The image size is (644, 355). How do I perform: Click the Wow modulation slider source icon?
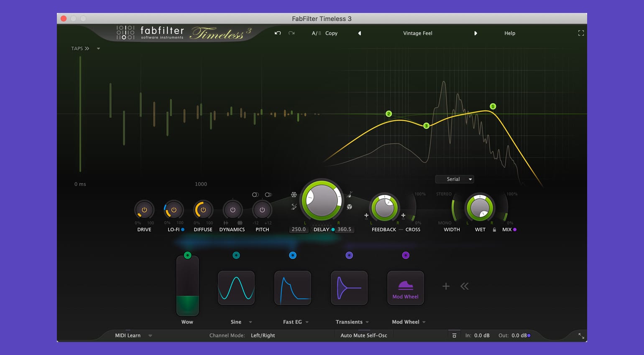[187, 255]
